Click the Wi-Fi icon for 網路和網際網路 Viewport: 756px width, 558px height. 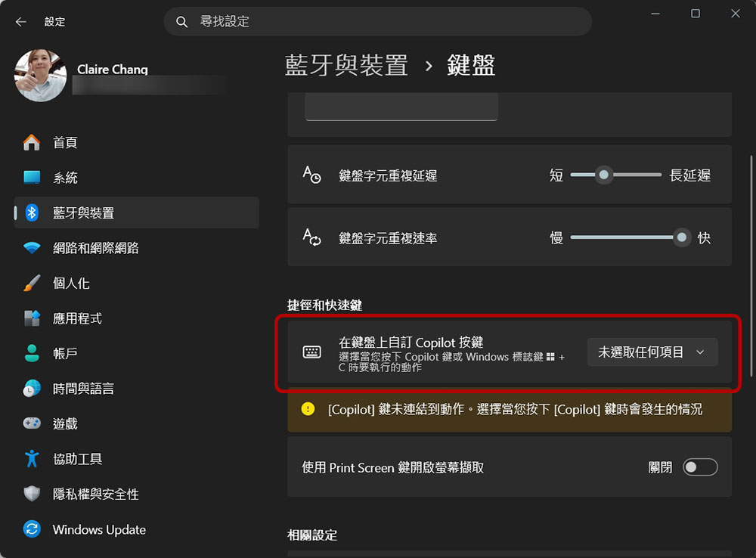(32, 248)
